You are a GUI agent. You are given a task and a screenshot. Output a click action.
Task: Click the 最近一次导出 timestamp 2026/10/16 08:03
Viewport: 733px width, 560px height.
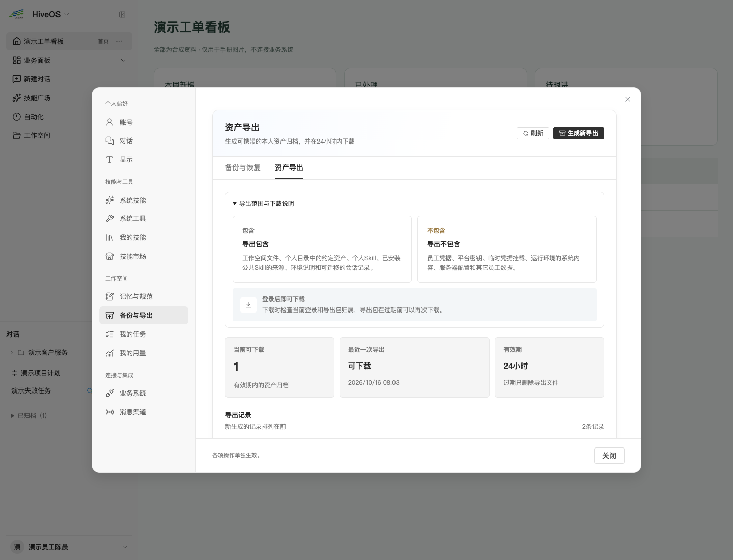[374, 383]
